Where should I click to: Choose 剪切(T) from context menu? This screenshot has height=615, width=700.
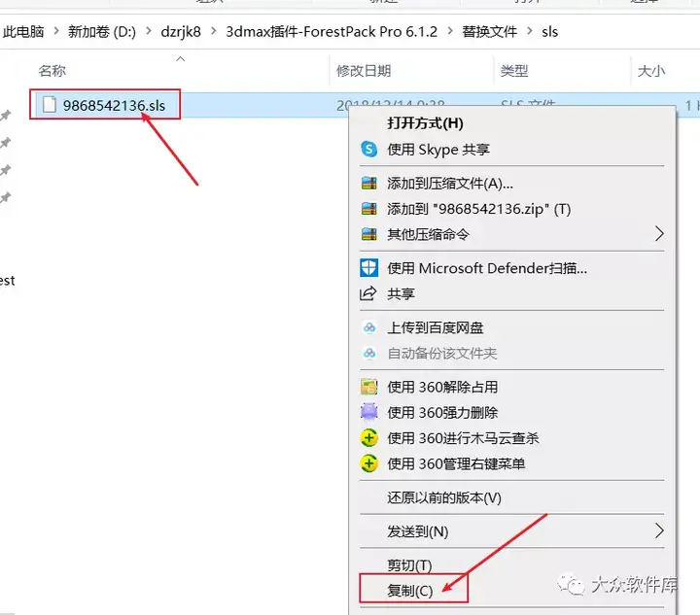[409, 565]
